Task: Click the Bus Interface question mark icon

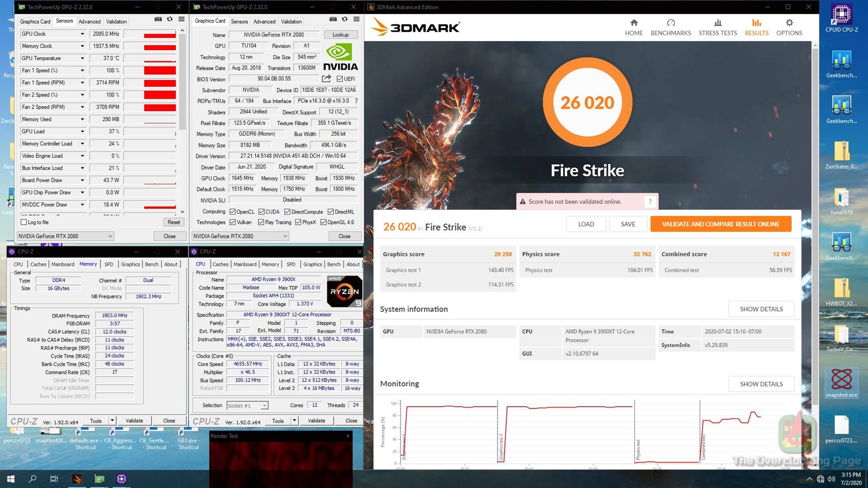Action: point(356,101)
